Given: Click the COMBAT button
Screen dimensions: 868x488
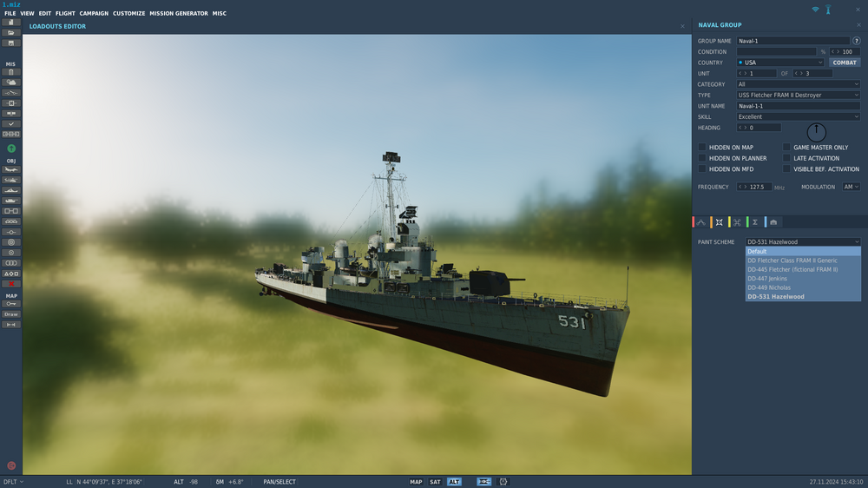Looking at the screenshot, I should [x=845, y=63].
